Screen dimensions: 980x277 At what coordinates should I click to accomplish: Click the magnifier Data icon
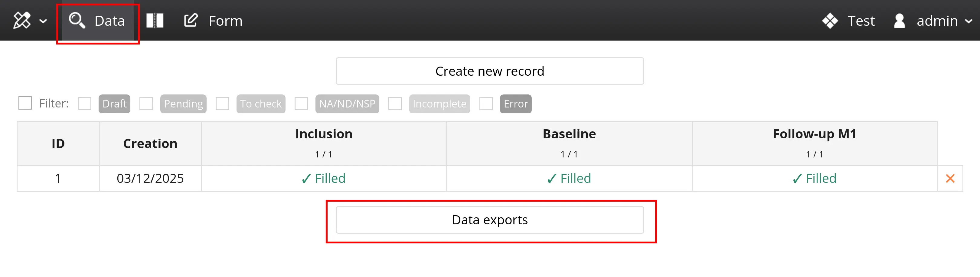click(x=77, y=21)
